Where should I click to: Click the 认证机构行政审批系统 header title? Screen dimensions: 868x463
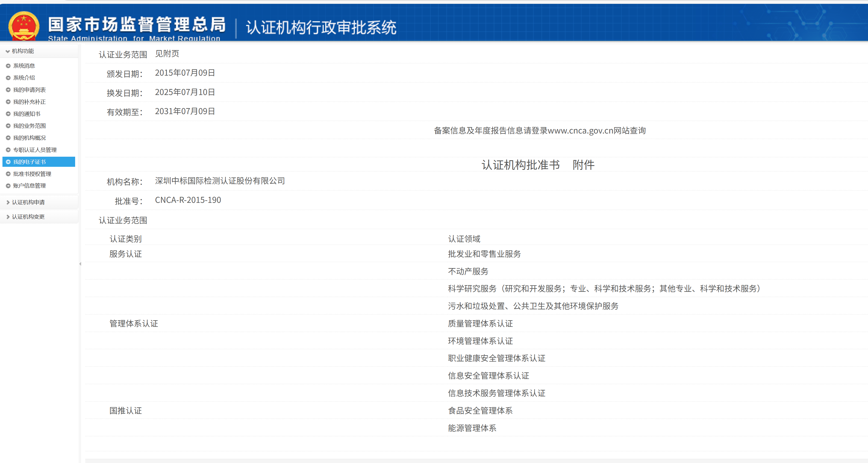point(321,27)
